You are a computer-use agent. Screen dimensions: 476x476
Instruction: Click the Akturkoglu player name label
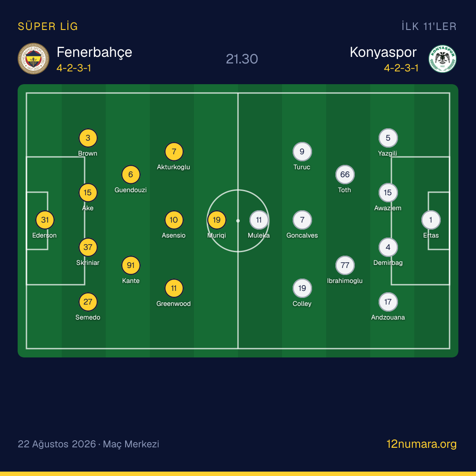(173, 167)
